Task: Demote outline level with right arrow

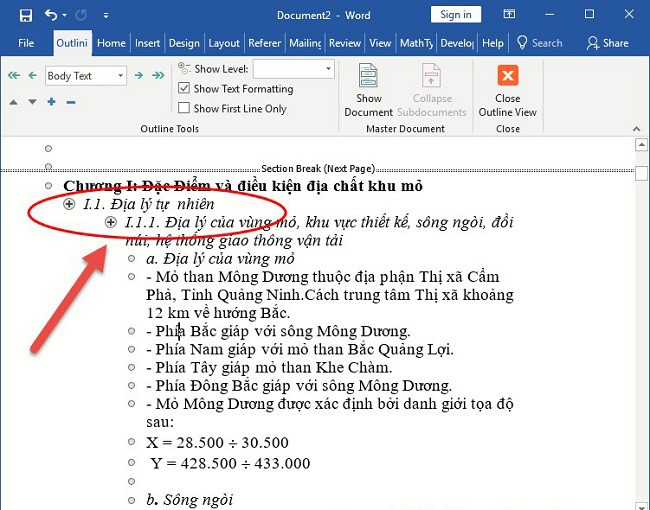Action: tap(138, 75)
